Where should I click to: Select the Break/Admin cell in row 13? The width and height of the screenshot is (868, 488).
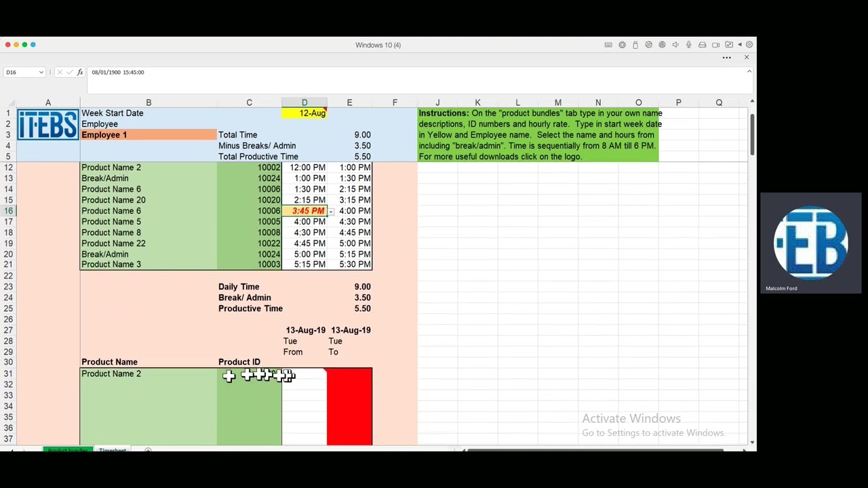tap(149, 178)
